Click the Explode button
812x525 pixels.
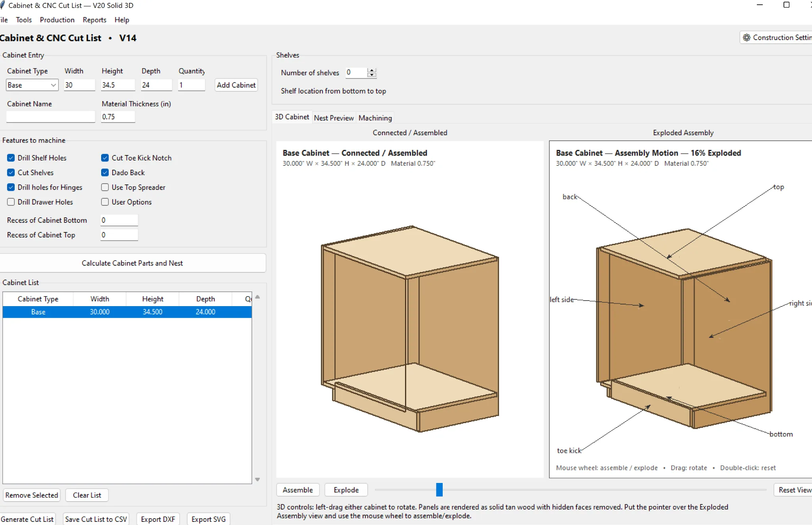[346, 490]
